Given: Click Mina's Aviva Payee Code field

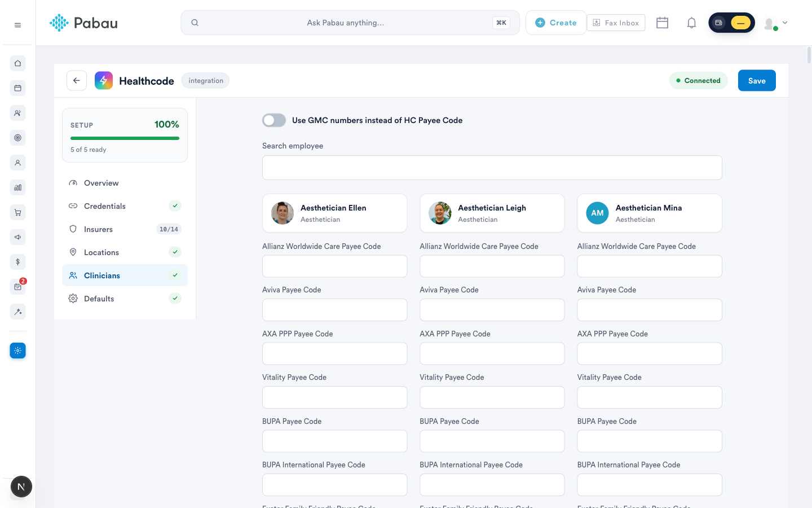Looking at the screenshot, I should 650,310.
